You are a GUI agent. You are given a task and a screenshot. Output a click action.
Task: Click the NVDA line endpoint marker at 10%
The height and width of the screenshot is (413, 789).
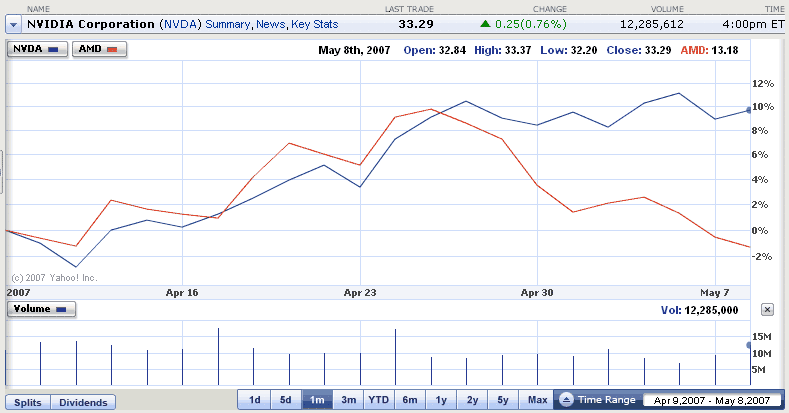click(749, 110)
